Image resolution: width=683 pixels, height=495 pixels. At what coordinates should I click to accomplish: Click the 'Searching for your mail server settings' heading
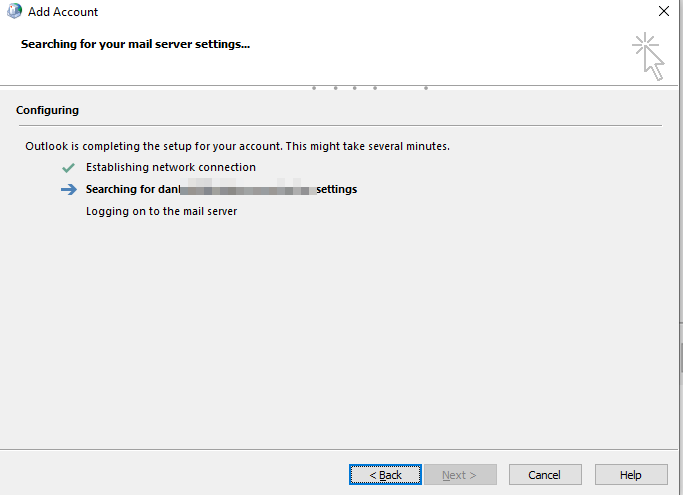pos(135,44)
